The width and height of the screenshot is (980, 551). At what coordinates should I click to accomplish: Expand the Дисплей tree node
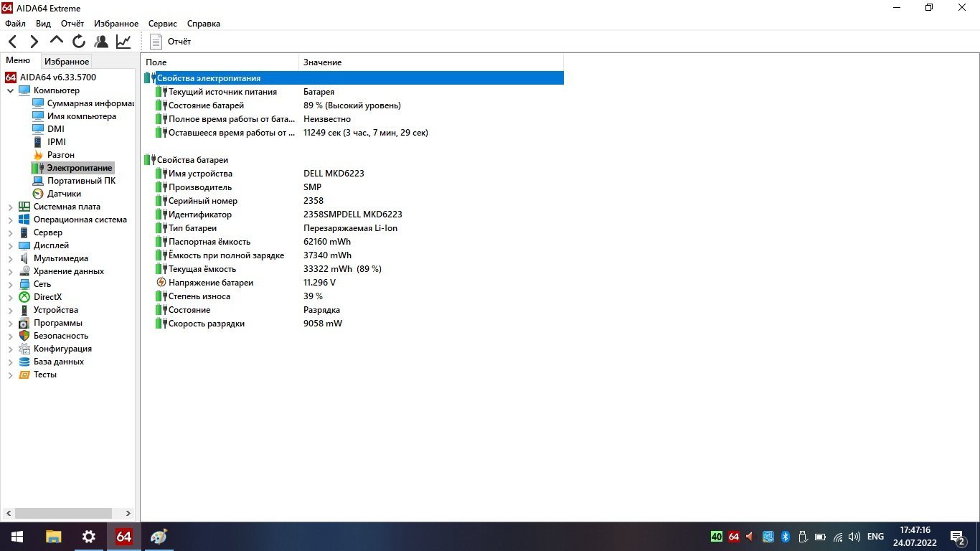coord(10,246)
